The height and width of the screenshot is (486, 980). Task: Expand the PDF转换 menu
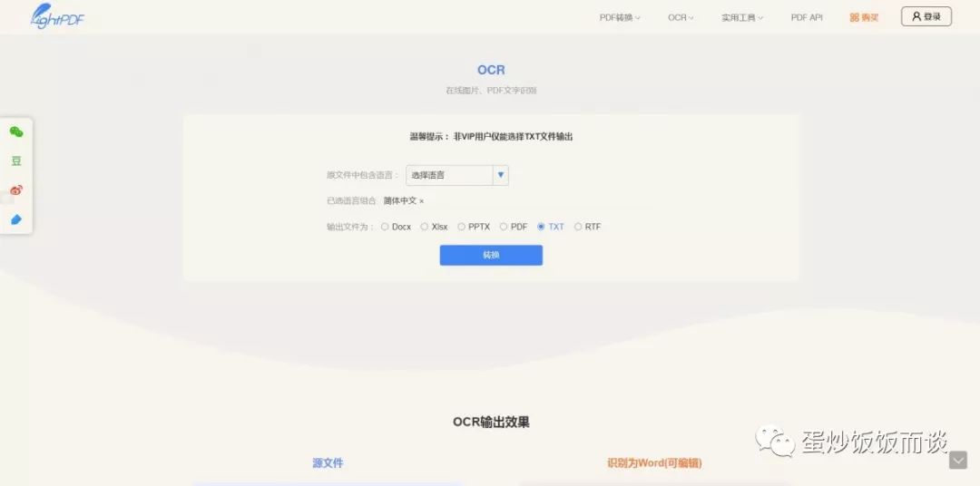point(620,17)
